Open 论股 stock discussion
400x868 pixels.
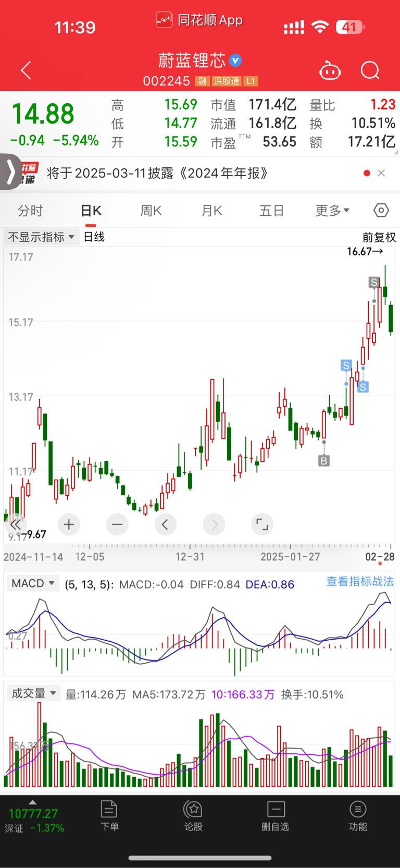click(193, 816)
